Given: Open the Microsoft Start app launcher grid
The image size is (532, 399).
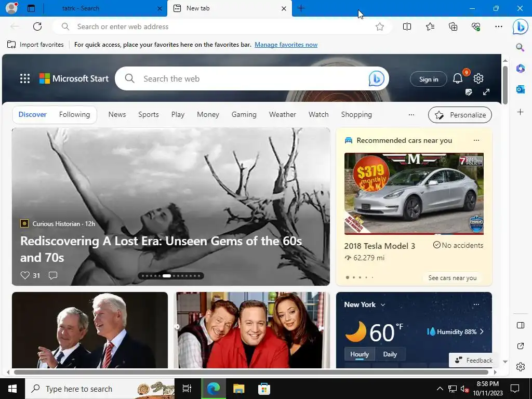Looking at the screenshot, I should tap(25, 78).
